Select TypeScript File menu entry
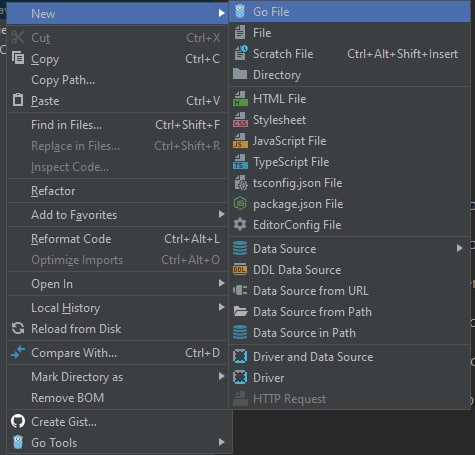 350,162
